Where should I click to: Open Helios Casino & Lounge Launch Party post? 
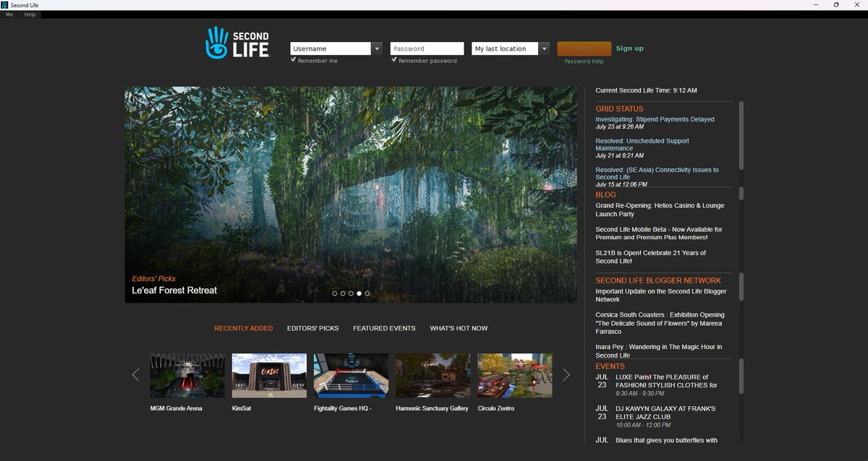pyautogui.click(x=660, y=210)
